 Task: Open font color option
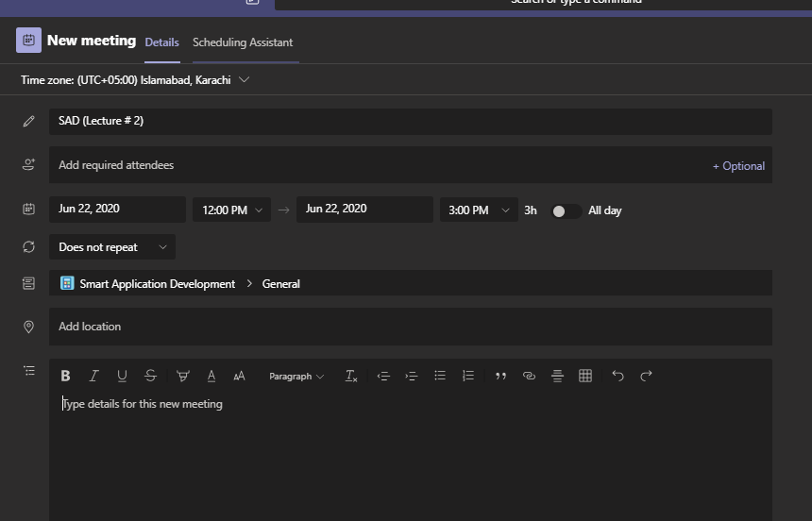click(211, 376)
